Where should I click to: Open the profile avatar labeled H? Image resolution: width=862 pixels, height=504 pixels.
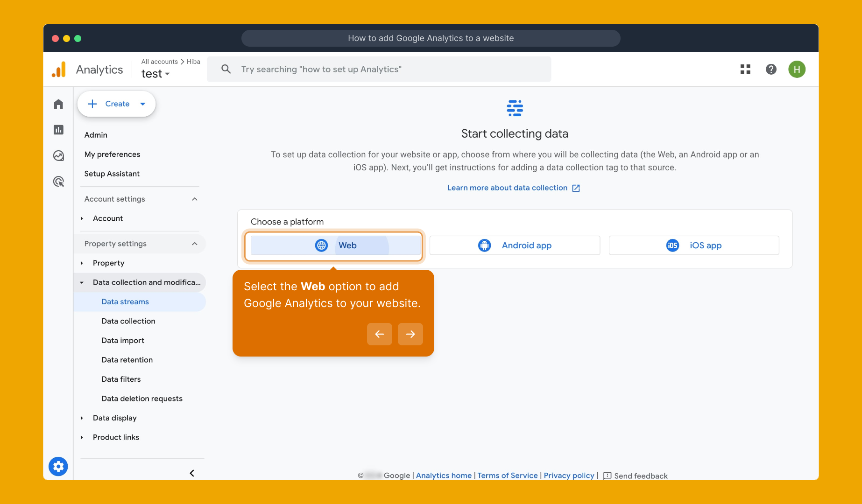point(797,69)
